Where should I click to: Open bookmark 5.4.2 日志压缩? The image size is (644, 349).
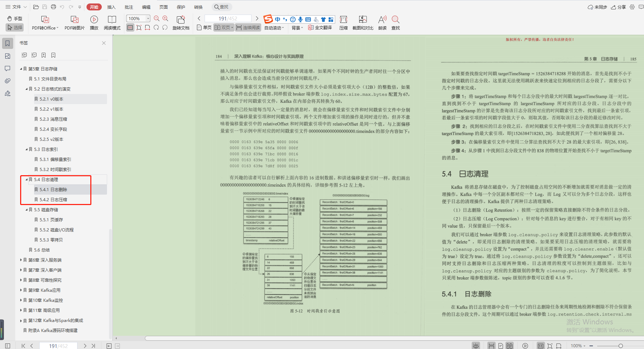tap(53, 200)
